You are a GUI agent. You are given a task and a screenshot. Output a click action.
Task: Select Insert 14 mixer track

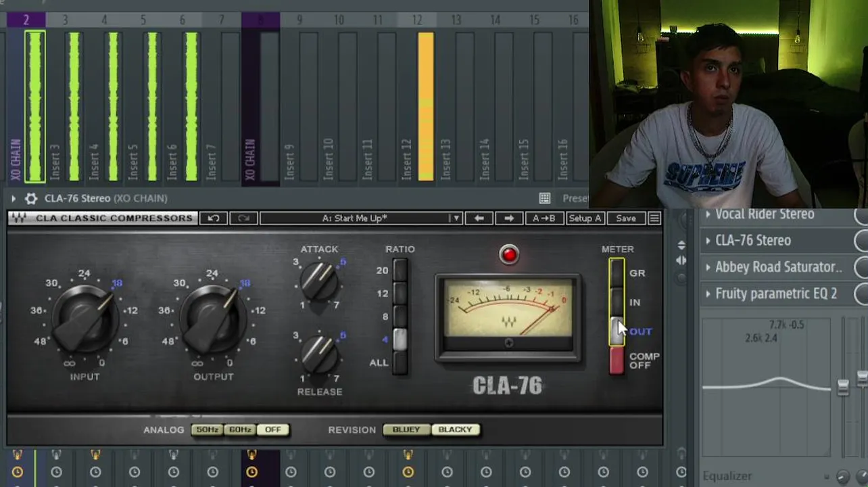[x=496, y=105]
